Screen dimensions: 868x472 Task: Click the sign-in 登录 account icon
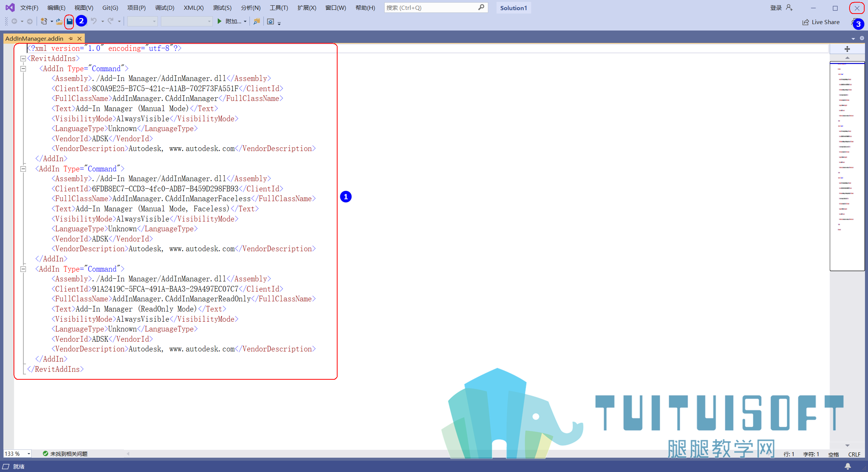click(x=789, y=8)
